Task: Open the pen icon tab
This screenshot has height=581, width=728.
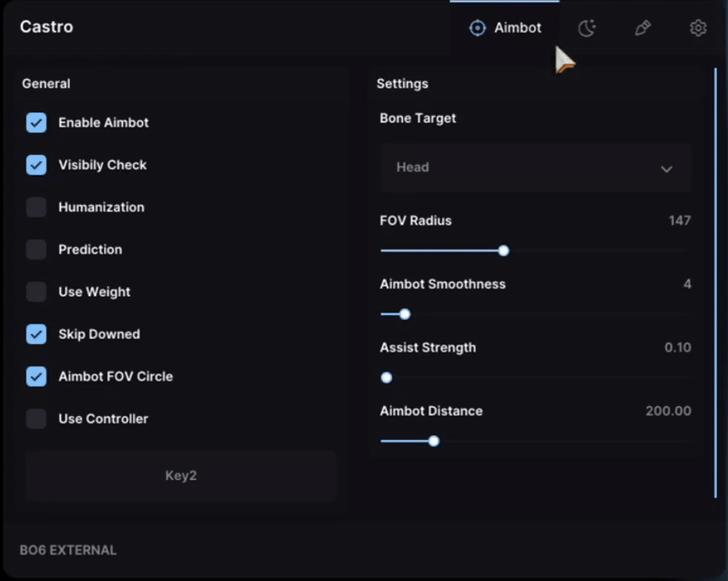Action: tap(642, 28)
